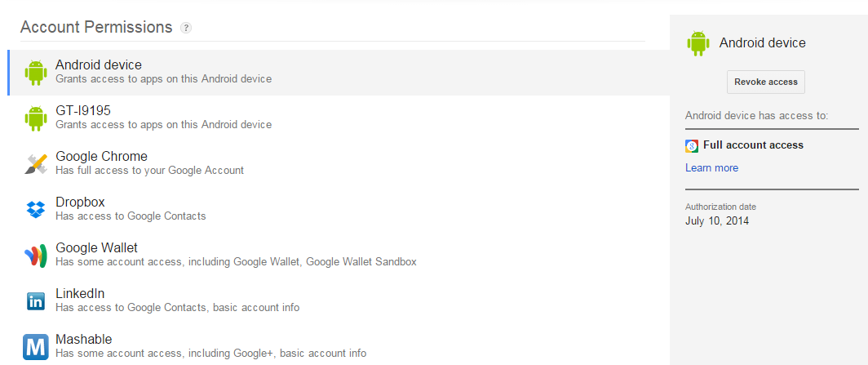The height and width of the screenshot is (365, 868).
Task: Click the GT-I9195 Android robot icon
Action: (x=35, y=118)
